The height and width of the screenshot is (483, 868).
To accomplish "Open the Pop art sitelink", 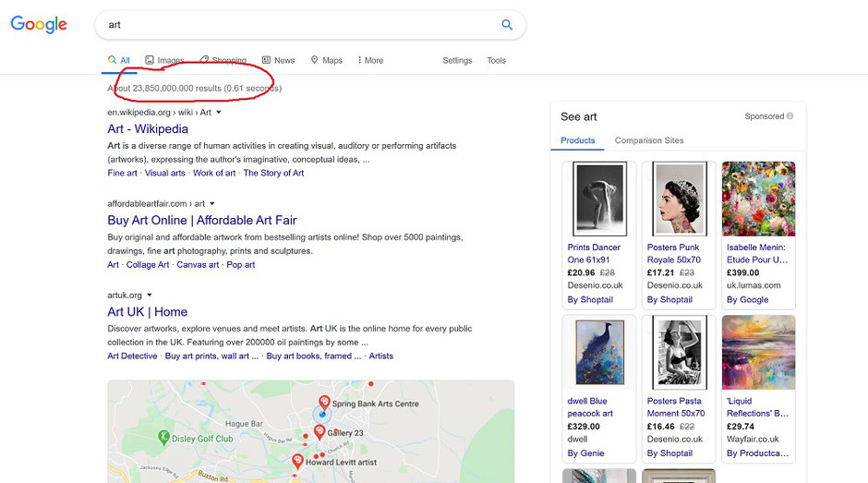I will coord(241,265).
